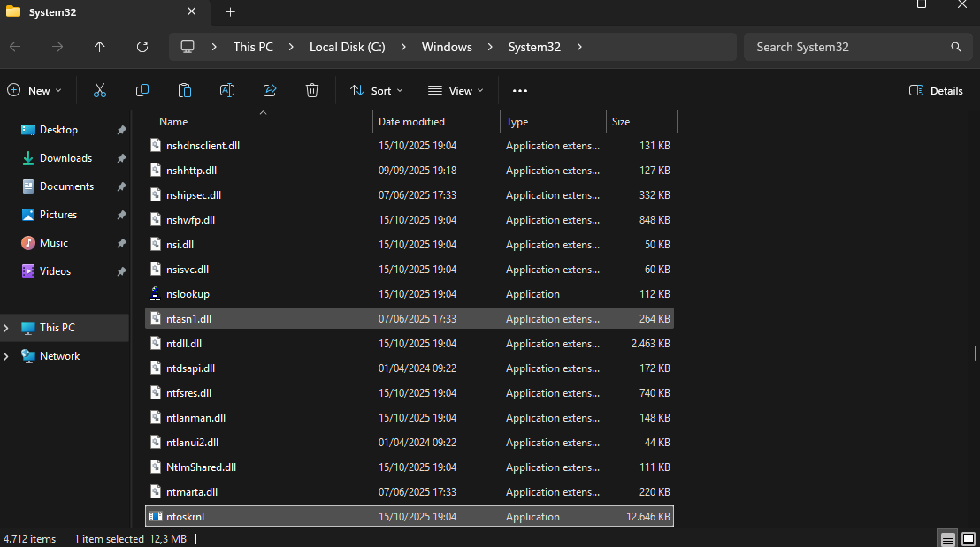Select the ntasn1.dll file
This screenshot has height=547, width=980.
[x=410, y=318]
